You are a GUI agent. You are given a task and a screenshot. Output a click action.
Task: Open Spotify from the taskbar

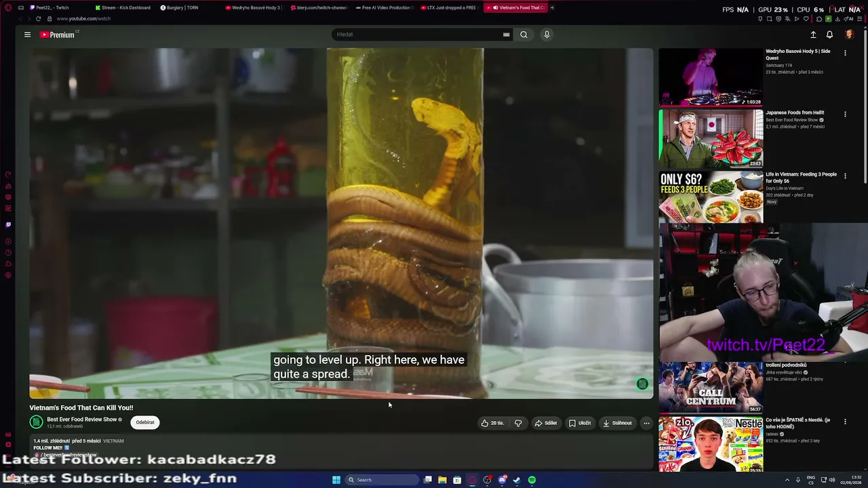coord(532,480)
